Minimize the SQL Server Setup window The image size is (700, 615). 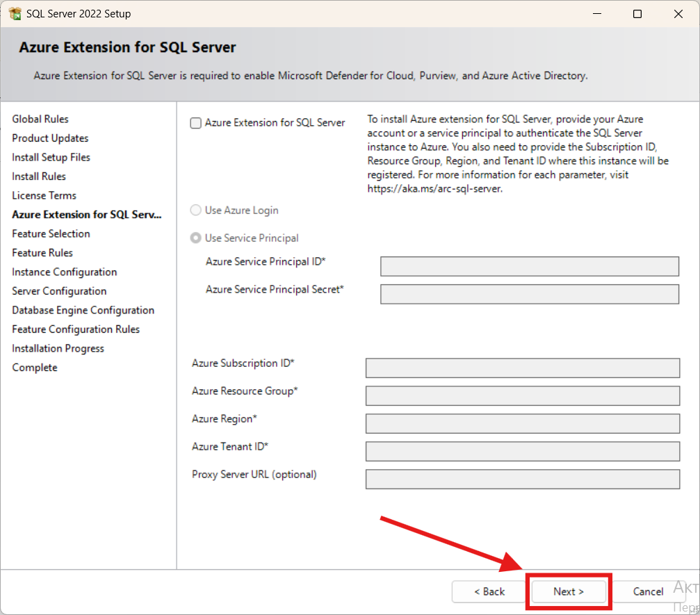point(596,14)
